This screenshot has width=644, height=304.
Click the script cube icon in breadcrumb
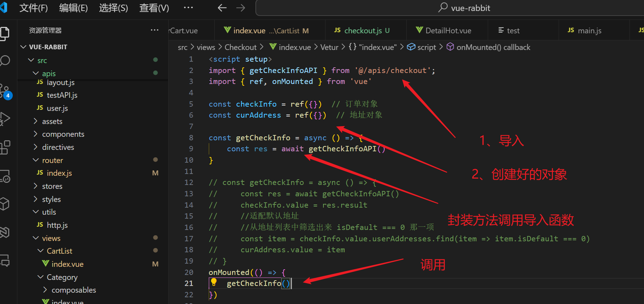pos(411,47)
